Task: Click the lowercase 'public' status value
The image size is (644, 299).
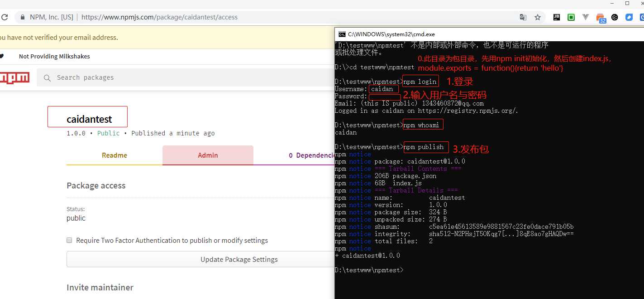Action: click(x=76, y=218)
